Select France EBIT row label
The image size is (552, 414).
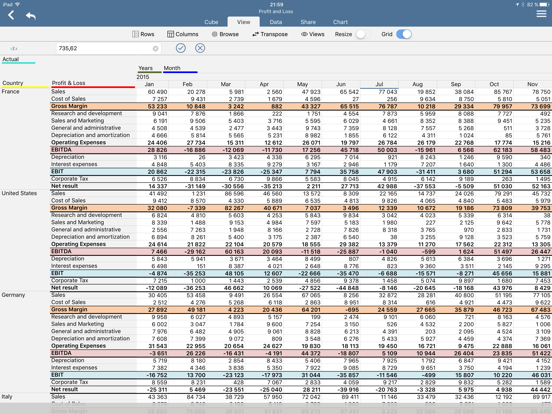click(x=57, y=171)
